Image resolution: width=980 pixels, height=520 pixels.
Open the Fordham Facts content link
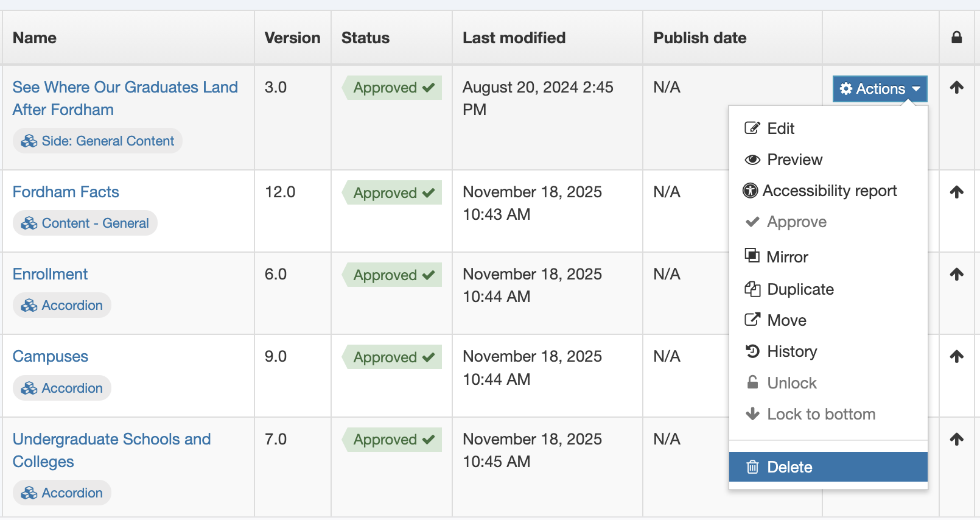tap(66, 192)
